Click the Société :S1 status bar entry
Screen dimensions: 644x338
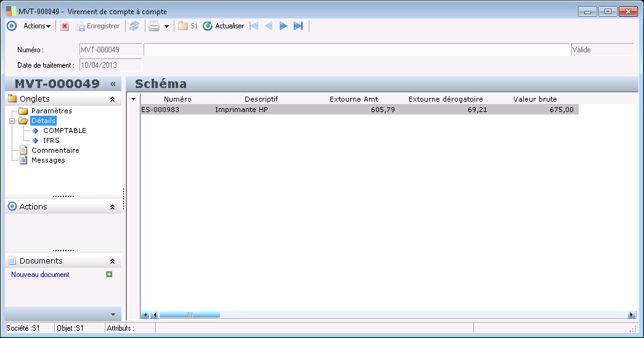tap(30, 328)
